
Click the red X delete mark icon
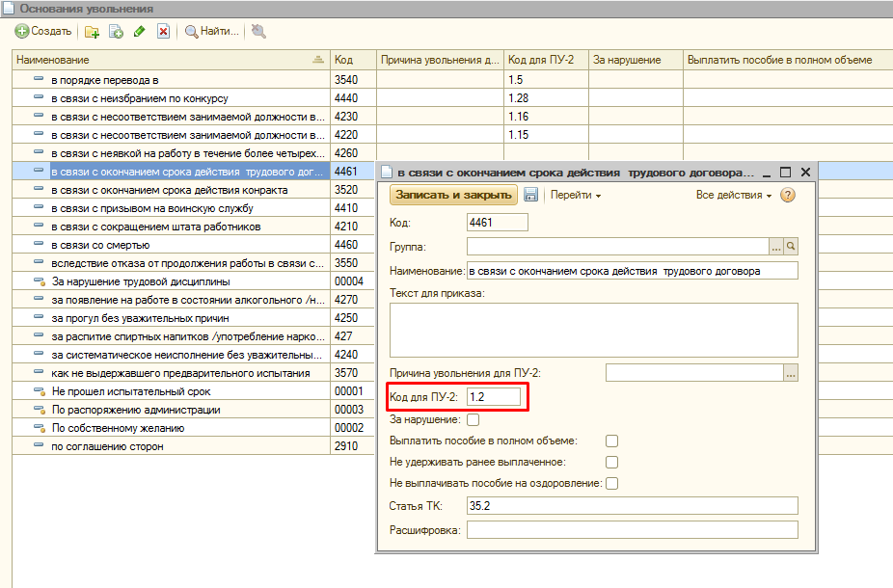click(163, 31)
